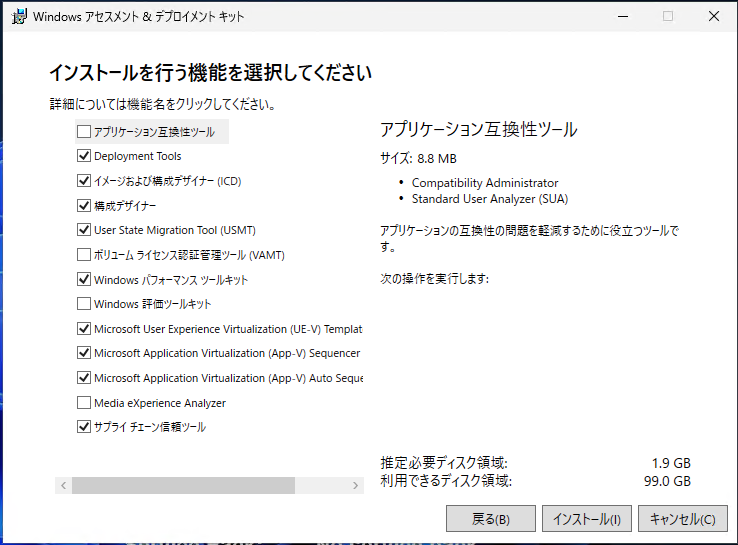Click the feature list horizontal scrollbar thumb
The width and height of the screenshot is (738, 545).
184,485
